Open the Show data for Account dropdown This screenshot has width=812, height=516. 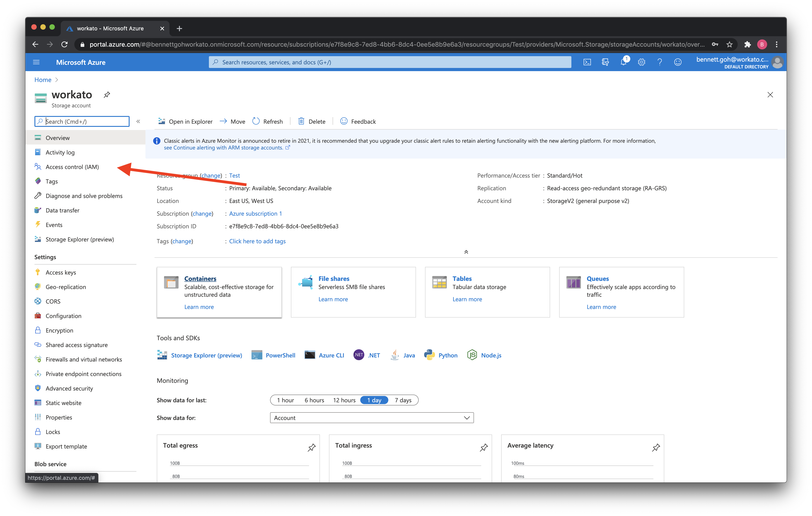coord(372,418)
